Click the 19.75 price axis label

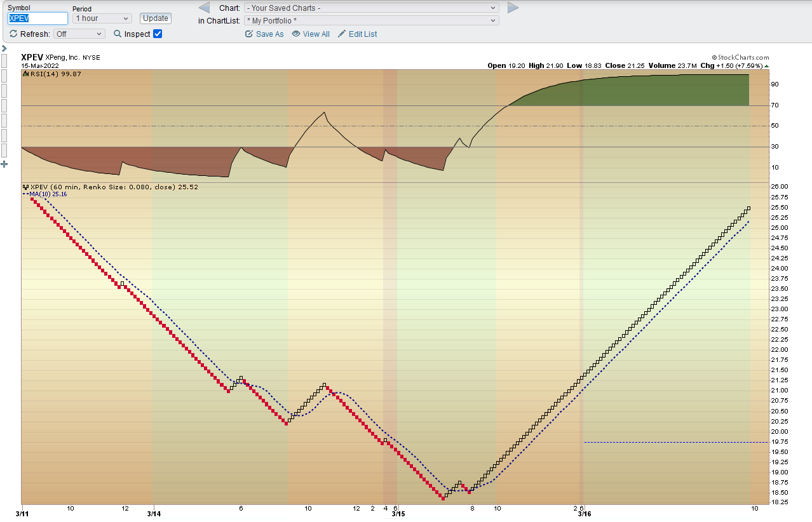pyautogui.click(x=780, y=441)
